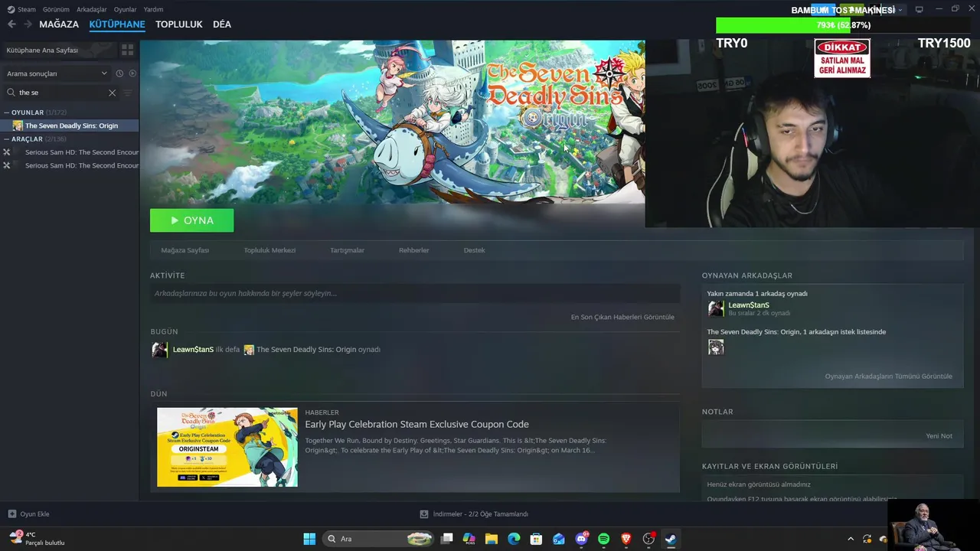980x551 pixels.
Task: Show hidden system tray icons
Action: click(x=850, y=539)
